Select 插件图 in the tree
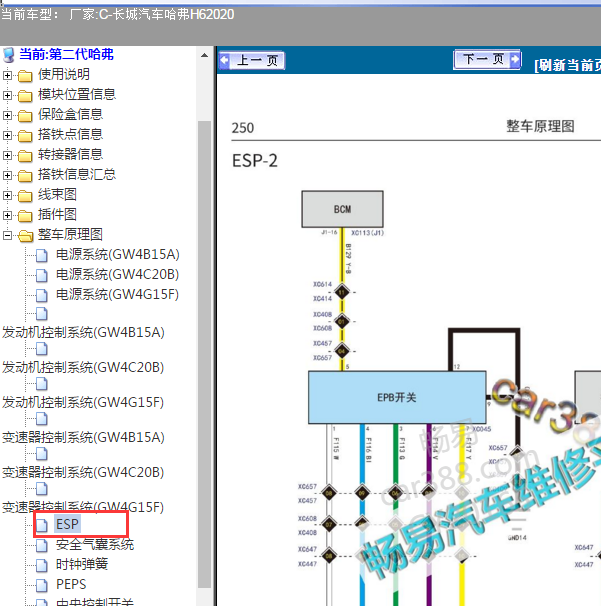 pyautogui.click(x=57, y=215)
